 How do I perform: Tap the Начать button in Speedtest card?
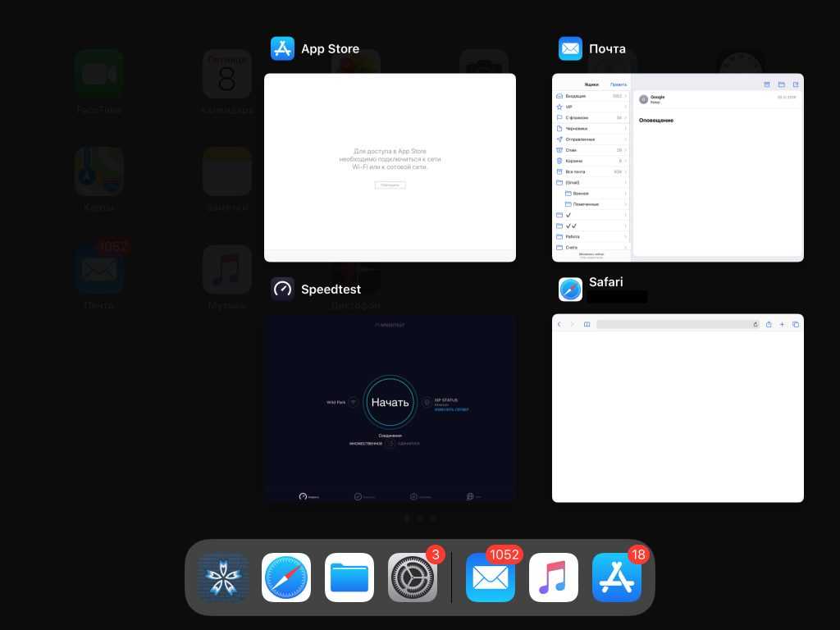click(x=390, y=402)
